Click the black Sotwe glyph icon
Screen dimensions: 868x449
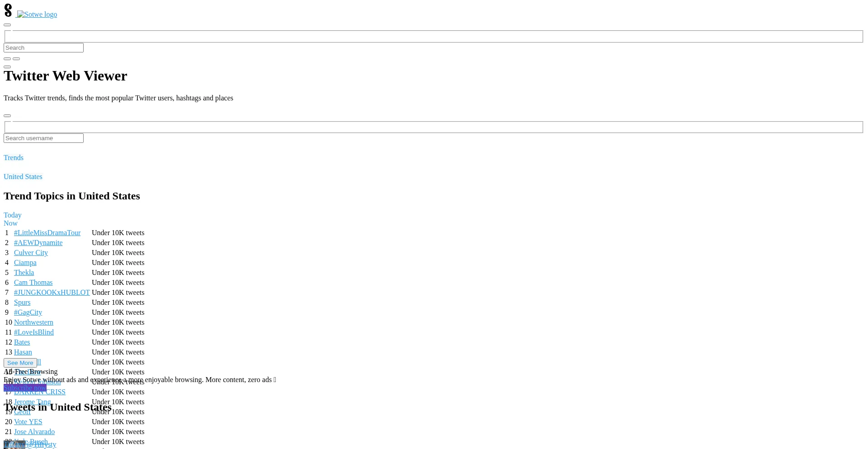(8, 10)
